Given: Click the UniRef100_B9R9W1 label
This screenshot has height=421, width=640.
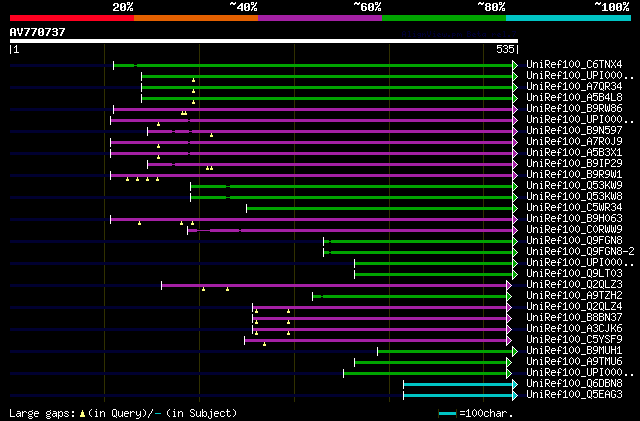Looking at the screenshot, I should (574, 175).
